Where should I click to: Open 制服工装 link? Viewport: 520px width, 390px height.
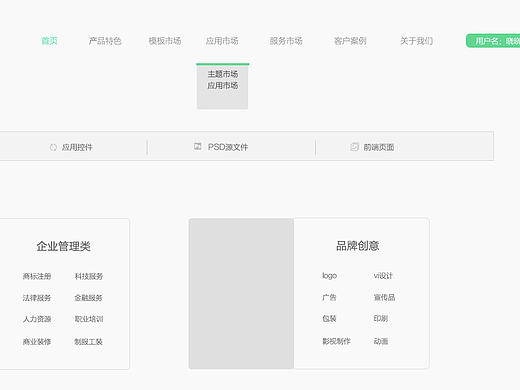click(x=88, y=342)
